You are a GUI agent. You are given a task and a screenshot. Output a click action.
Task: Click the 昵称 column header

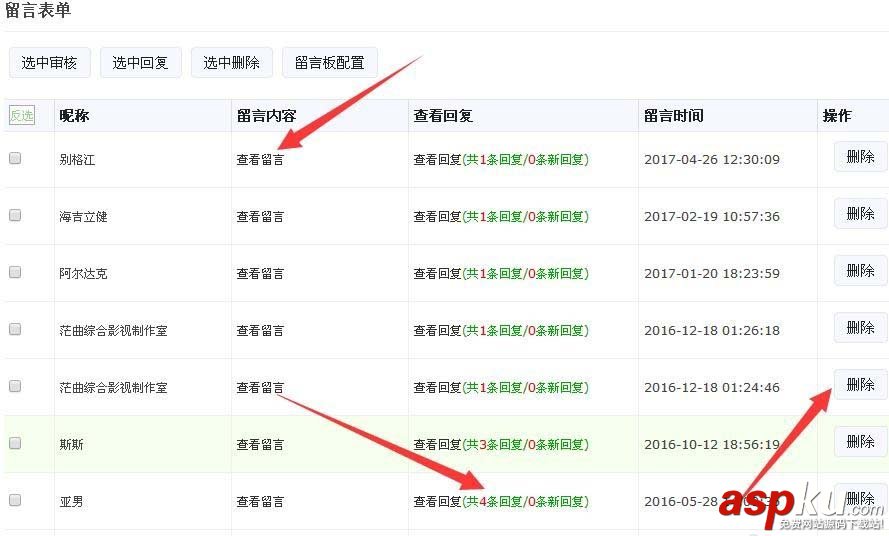click(x=74, y=116)
